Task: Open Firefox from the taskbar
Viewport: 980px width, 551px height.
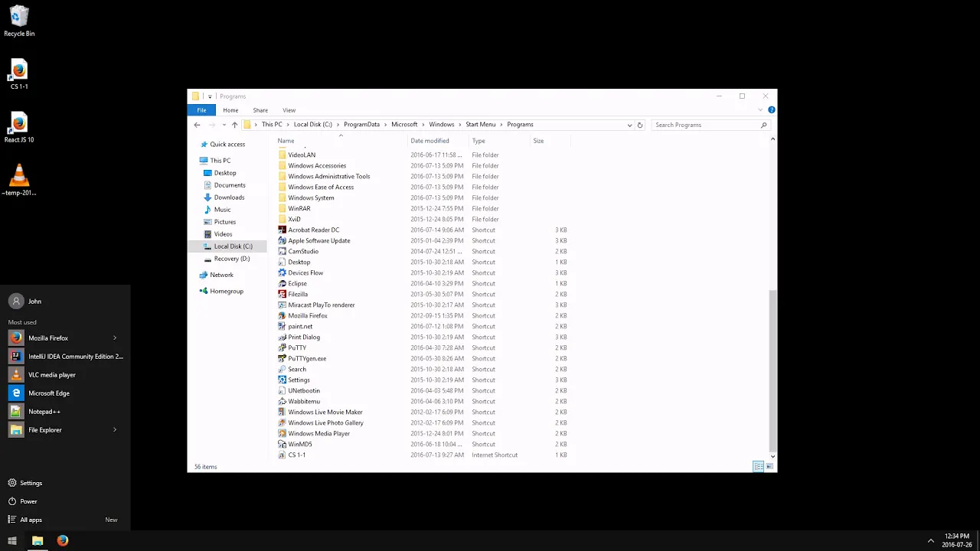Action: point(63,540)
